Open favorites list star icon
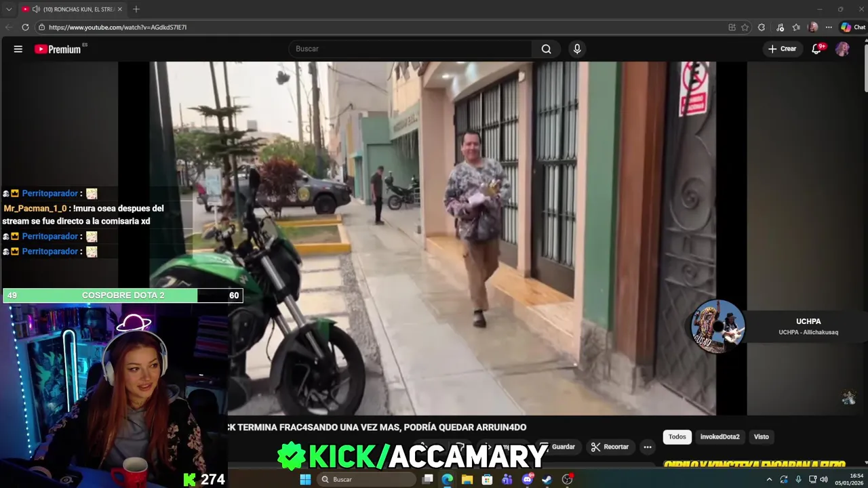The width and height of the screenshot is (868, 488). click(x=796, y=27)
